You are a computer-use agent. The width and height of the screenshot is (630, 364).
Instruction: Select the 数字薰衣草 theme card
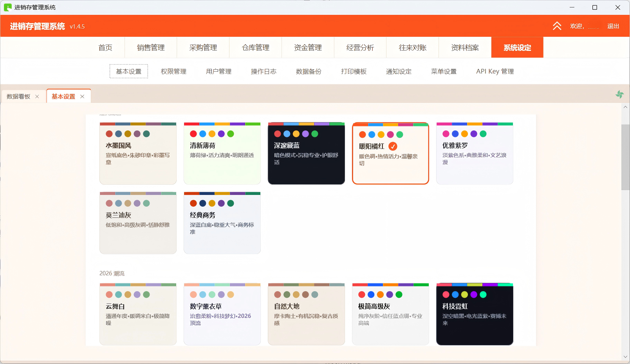point(222,314)
